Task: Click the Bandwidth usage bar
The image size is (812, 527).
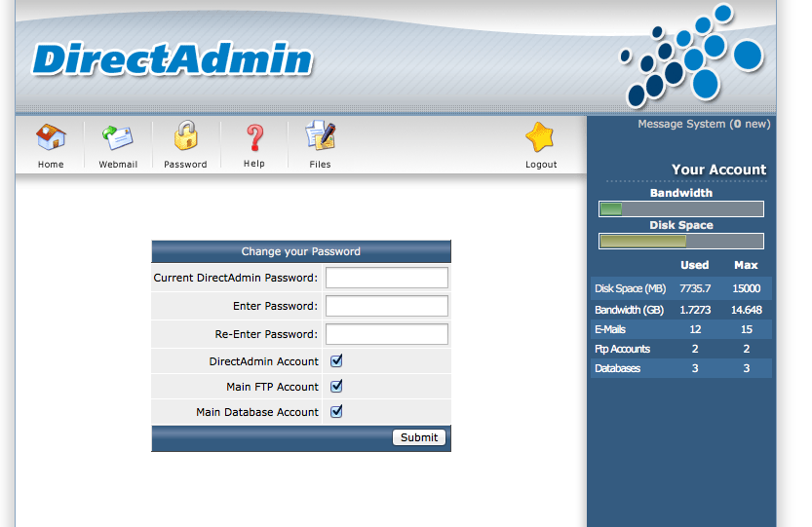Action: 681,209
